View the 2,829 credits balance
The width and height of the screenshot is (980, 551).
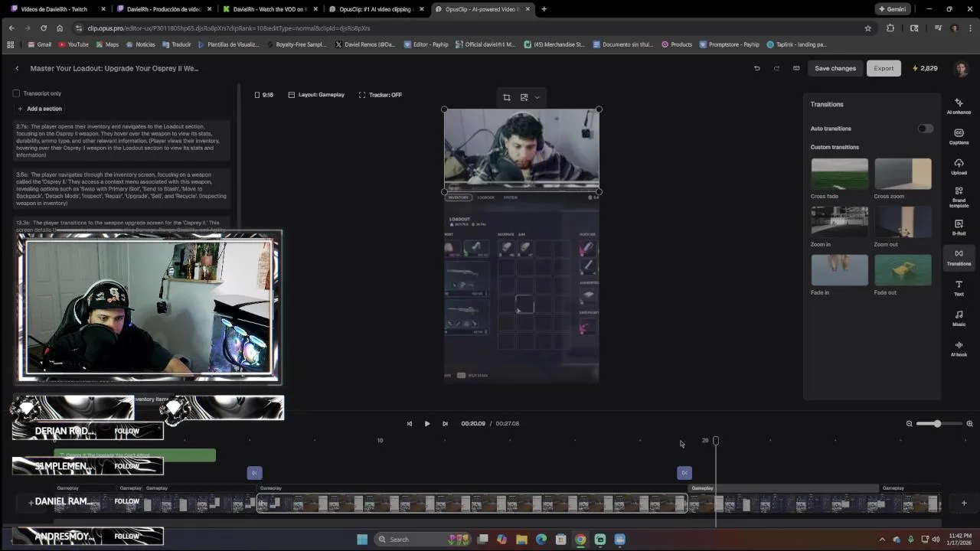click(x=925, y=68)
